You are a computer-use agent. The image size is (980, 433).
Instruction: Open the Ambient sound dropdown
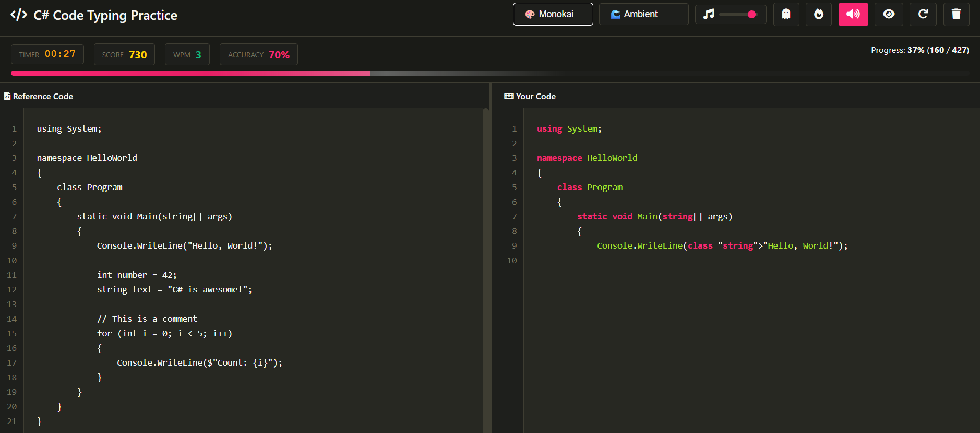(643, 14)
